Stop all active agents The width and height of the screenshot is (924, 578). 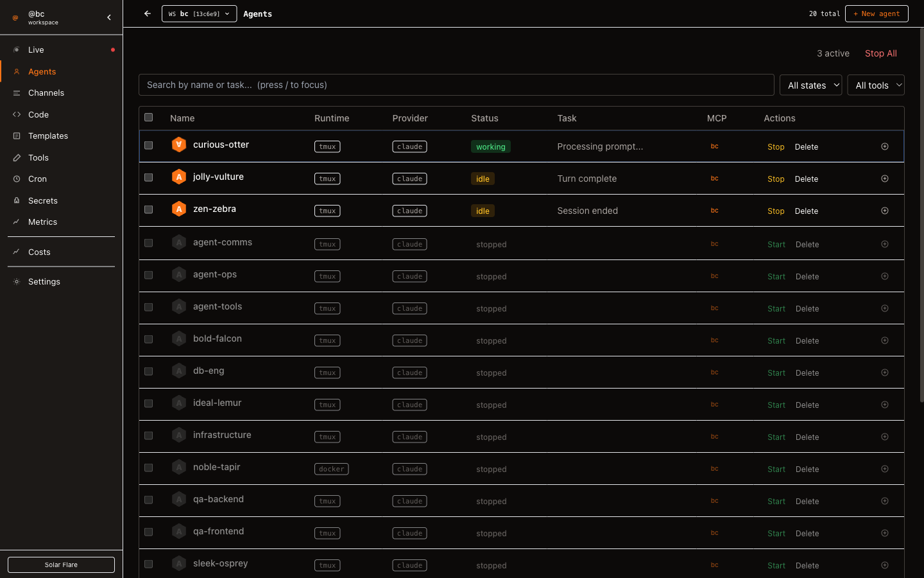pos(881,53)
